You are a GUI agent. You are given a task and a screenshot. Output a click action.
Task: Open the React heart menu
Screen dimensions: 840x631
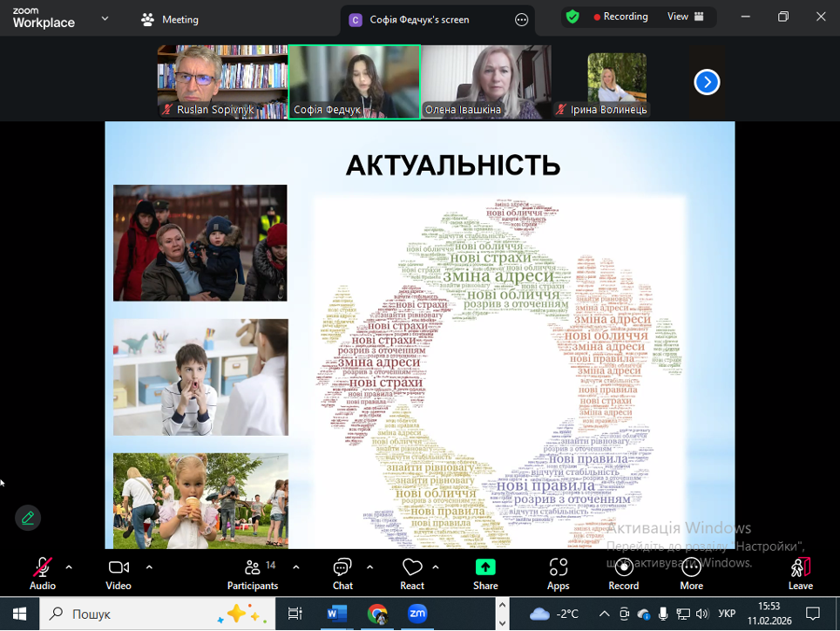tap(412, 573)
